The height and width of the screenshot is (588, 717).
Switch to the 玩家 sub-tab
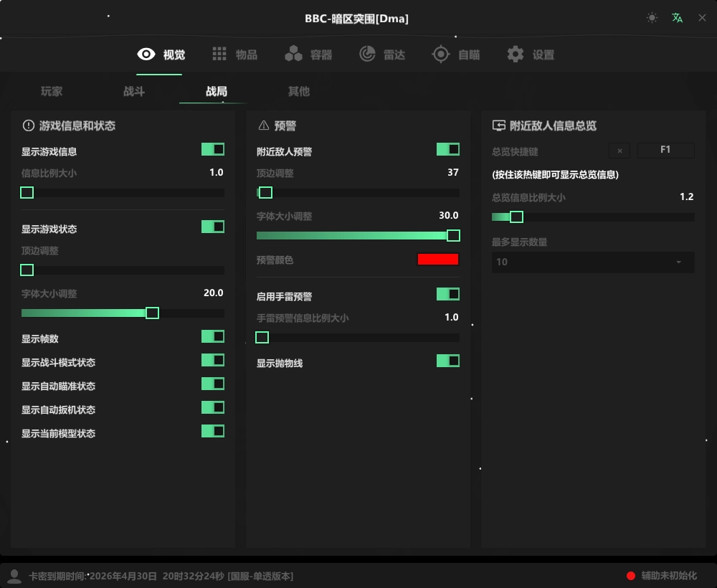coord(52,92)
